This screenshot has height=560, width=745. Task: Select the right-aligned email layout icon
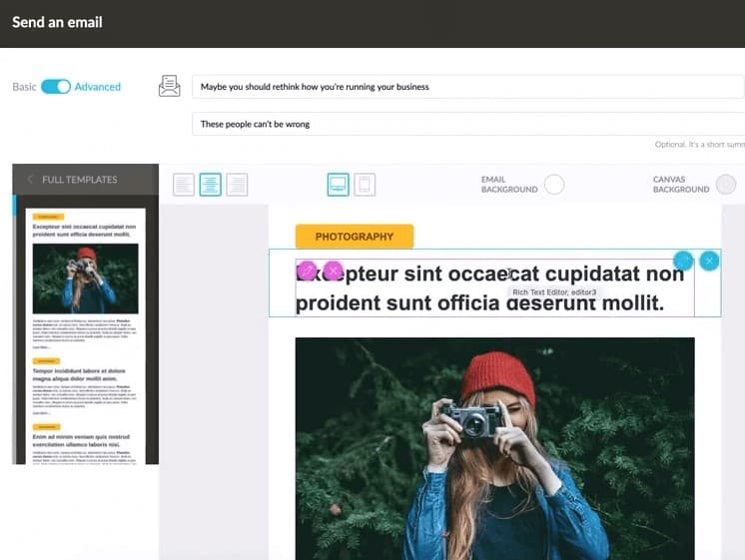point(237,185)
